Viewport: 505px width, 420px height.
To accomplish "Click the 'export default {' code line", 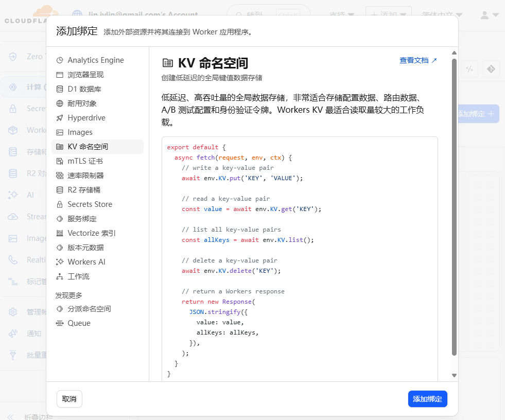I will (196, 147).
